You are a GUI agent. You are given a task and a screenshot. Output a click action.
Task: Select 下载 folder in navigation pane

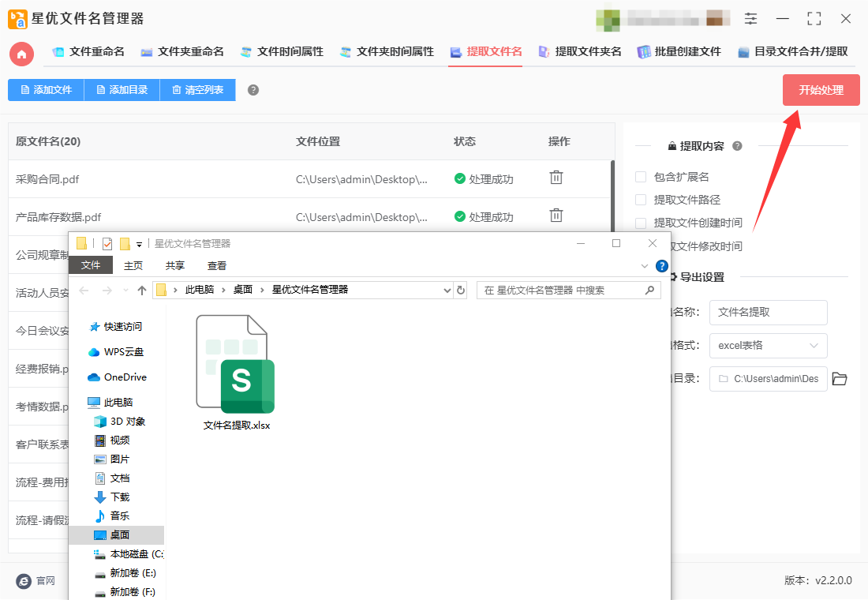[112, 497]
